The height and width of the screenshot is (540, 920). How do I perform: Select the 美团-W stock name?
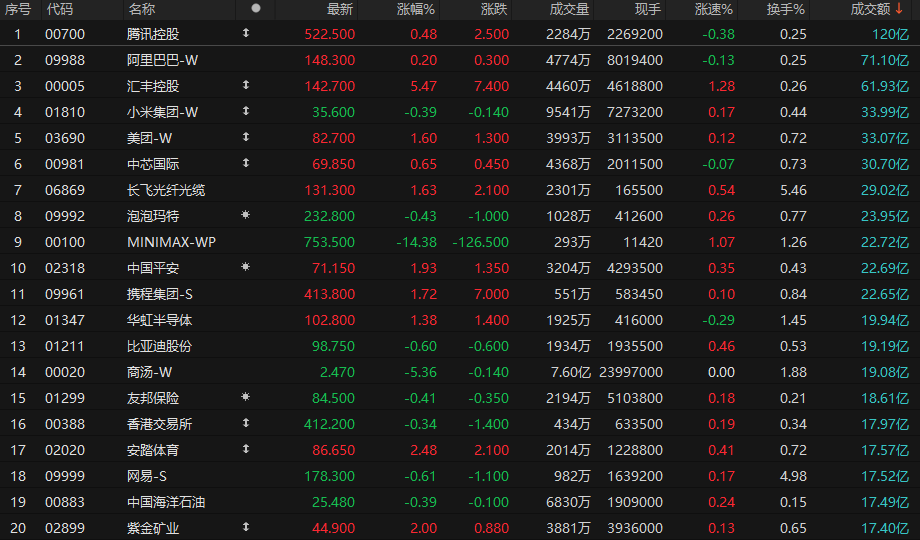[150, 138]
